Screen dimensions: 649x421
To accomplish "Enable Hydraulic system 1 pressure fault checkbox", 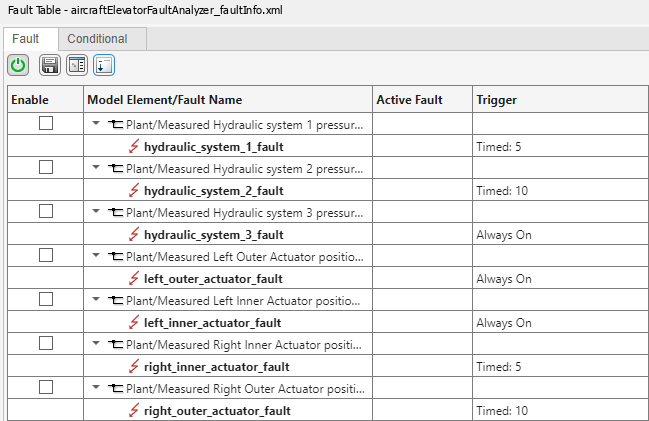I will point(45,124).
